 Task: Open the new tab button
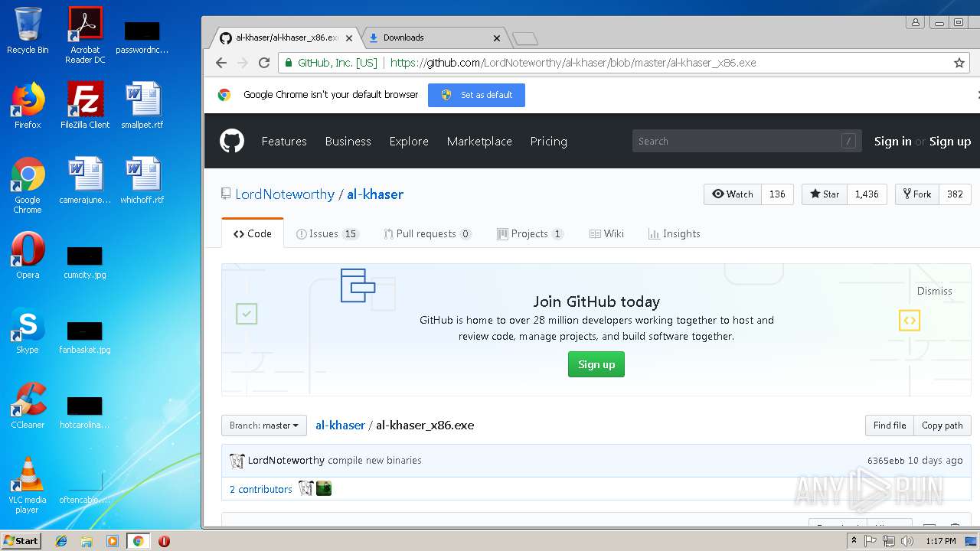525,38
